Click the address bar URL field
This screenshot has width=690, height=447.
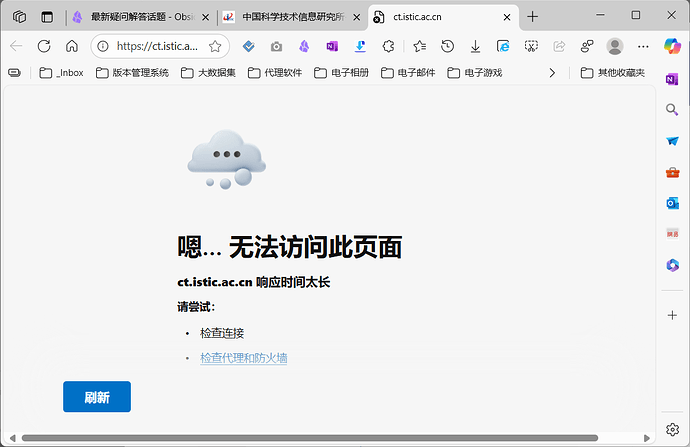coord(158,46)
